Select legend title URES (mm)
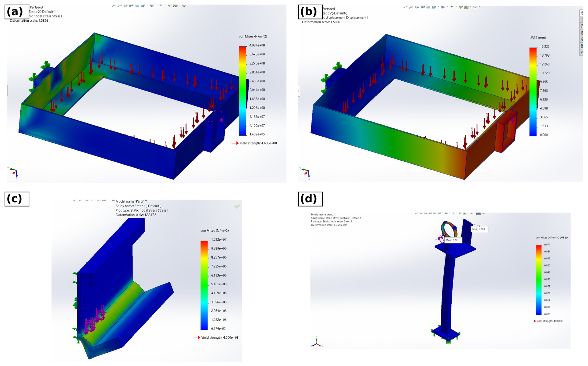Screen dimensions: 588x366 click(537, 38)
